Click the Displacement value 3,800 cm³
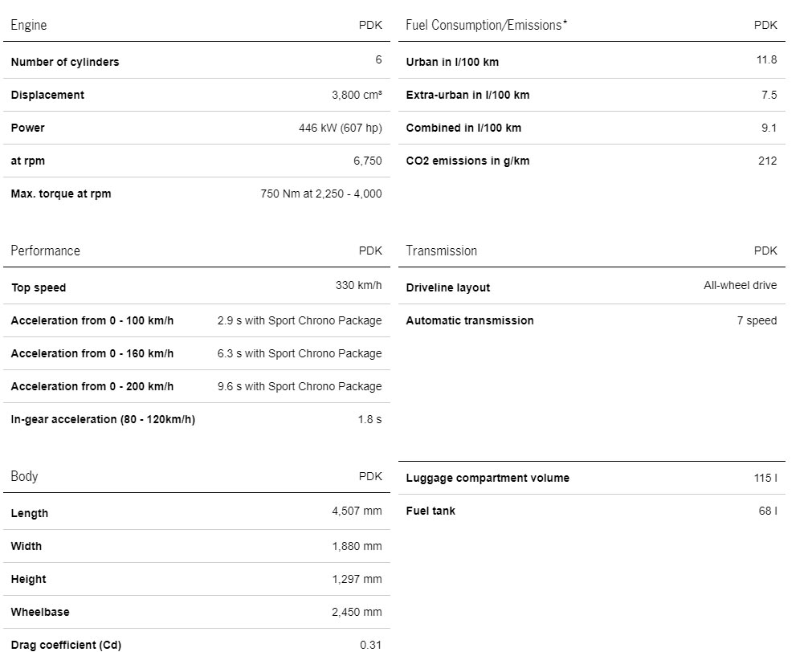The height and width of the screenshot is (652, 812). click(357, 95)
